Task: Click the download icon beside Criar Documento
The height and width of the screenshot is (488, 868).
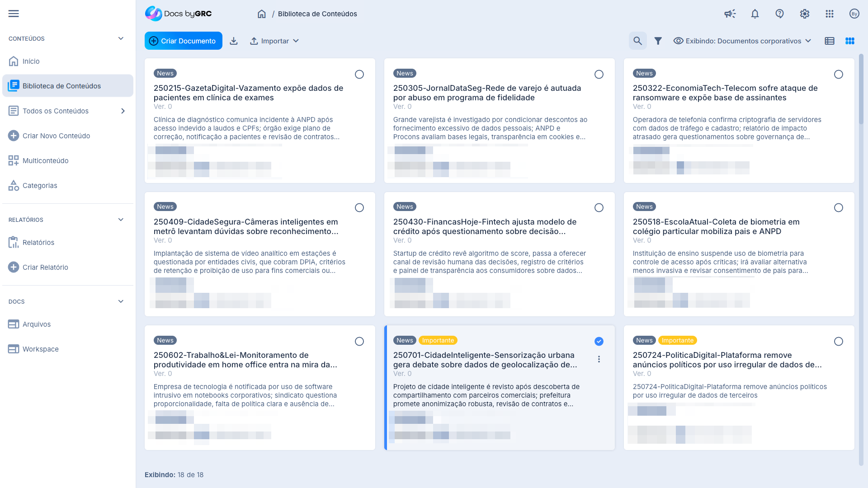Action: coord(233,41)
